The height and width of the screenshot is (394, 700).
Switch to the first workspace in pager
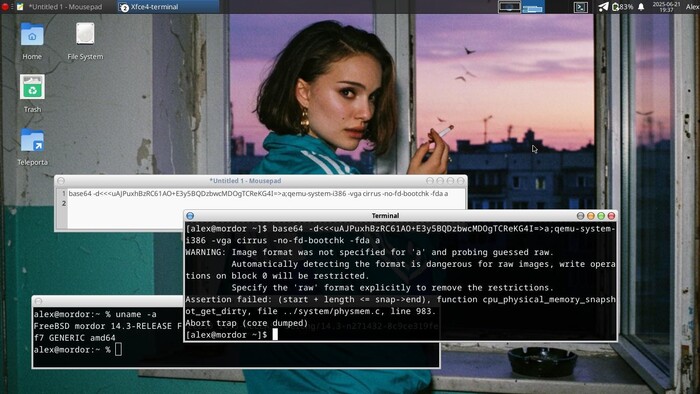[x=509, y=7]
